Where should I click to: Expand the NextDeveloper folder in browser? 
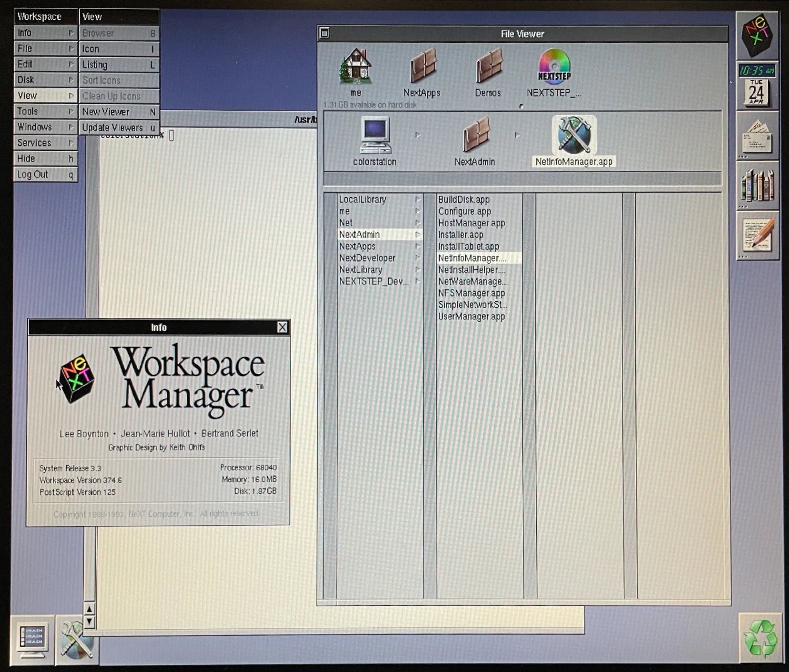click(x=367, y=258)
